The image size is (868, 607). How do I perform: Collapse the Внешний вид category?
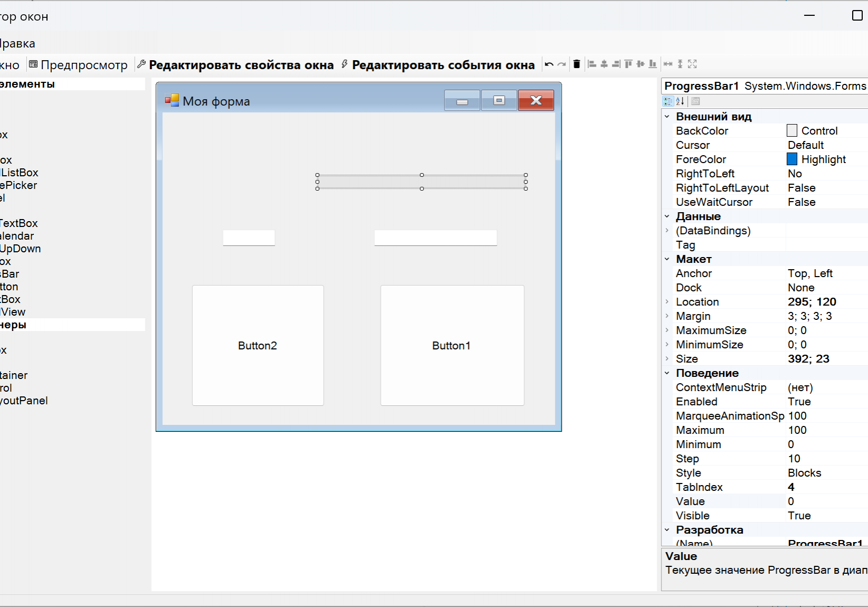coord(667,117)
